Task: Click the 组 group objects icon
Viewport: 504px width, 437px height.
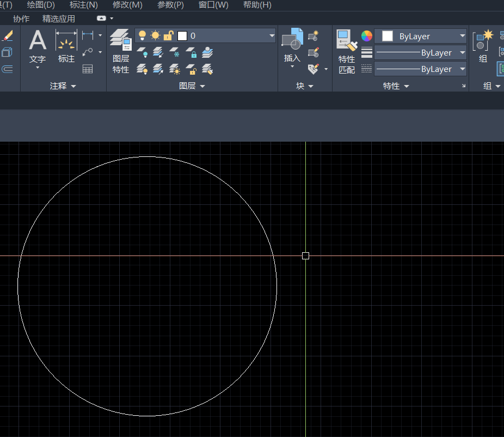Action: pyautogui.click(x=483, y=46)
